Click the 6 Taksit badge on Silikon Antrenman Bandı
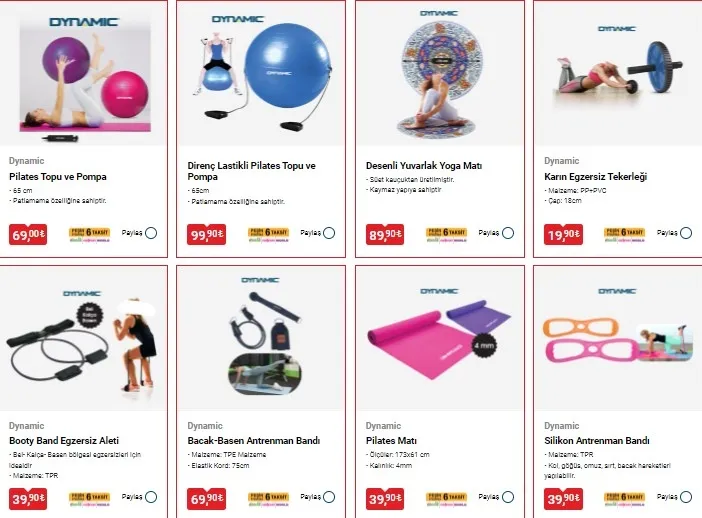The width and height of the screenshot is (702, 518). (x=625, y=499)
